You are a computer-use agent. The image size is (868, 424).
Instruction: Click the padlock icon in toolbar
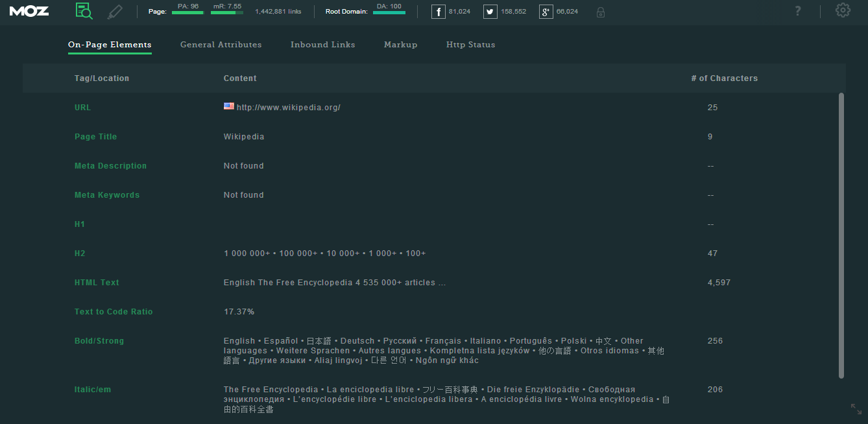point(601,12)
